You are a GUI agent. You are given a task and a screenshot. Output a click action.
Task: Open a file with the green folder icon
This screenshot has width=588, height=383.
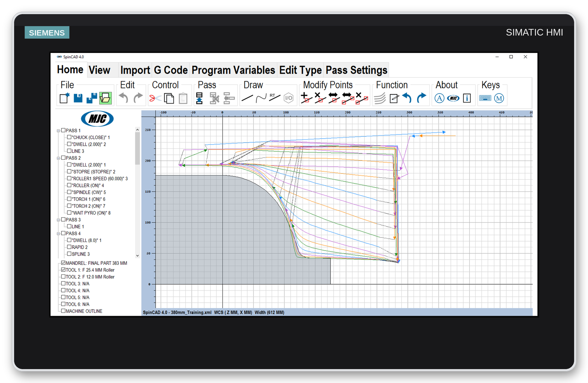(x=106, y=98)
